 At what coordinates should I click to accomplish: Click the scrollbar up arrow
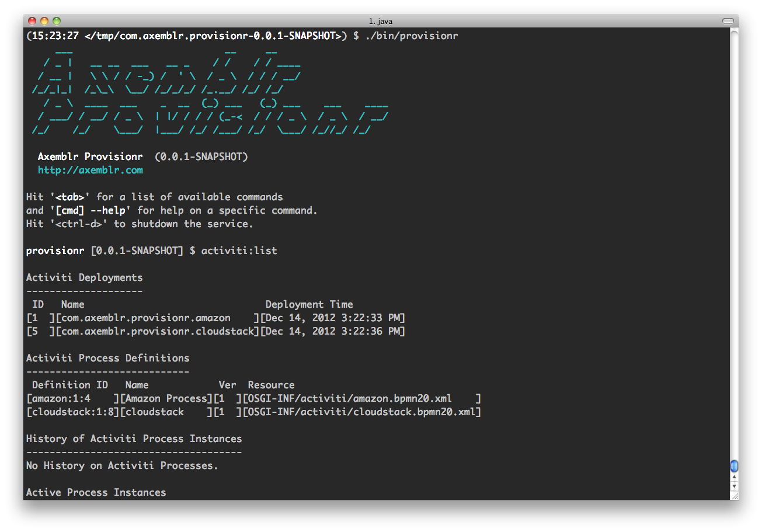(x=735, y=477)
